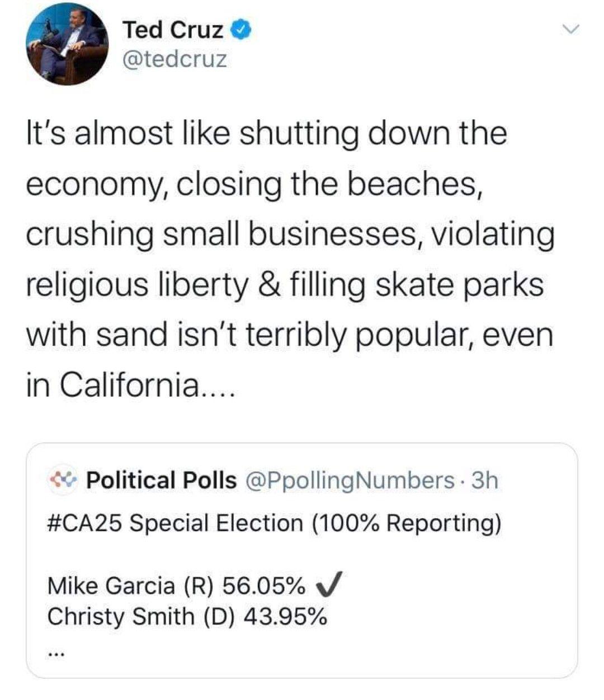Click the @PpollingNumbers handle
The height and width of the screenshot is (700, 604).
click(x=350, y=481)
